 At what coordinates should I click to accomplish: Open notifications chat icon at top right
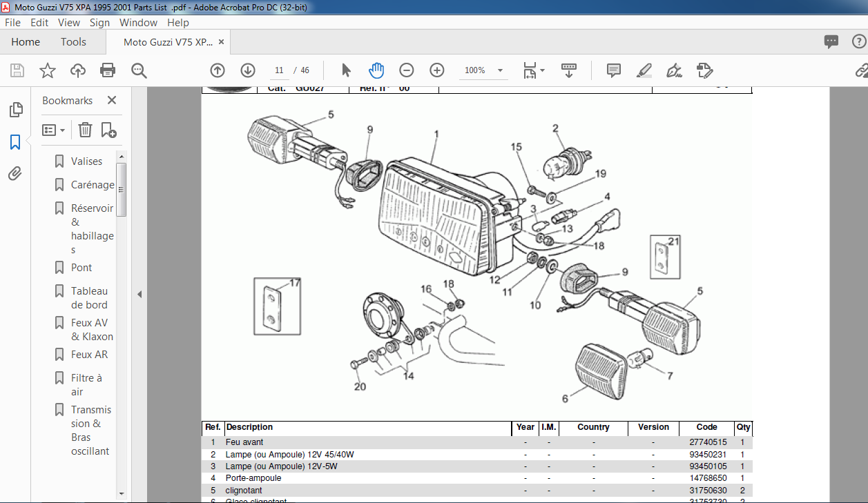click(x=831, y=42)
